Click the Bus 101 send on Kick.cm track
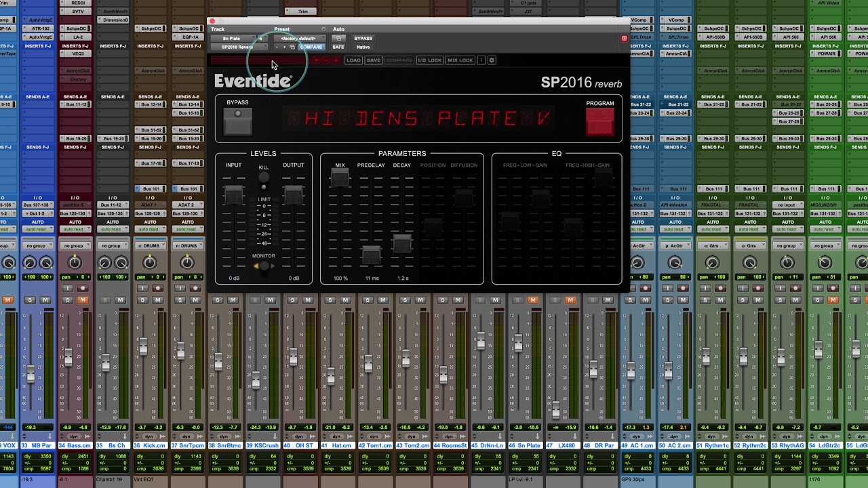This screenshot has width=868, height=488. (150, 189)
